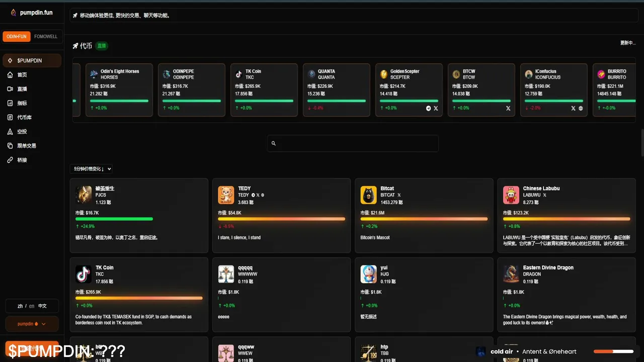Click inside the token search field
Image resolution: width=644 pixels, height=362 pixels.
click(353, 143)
